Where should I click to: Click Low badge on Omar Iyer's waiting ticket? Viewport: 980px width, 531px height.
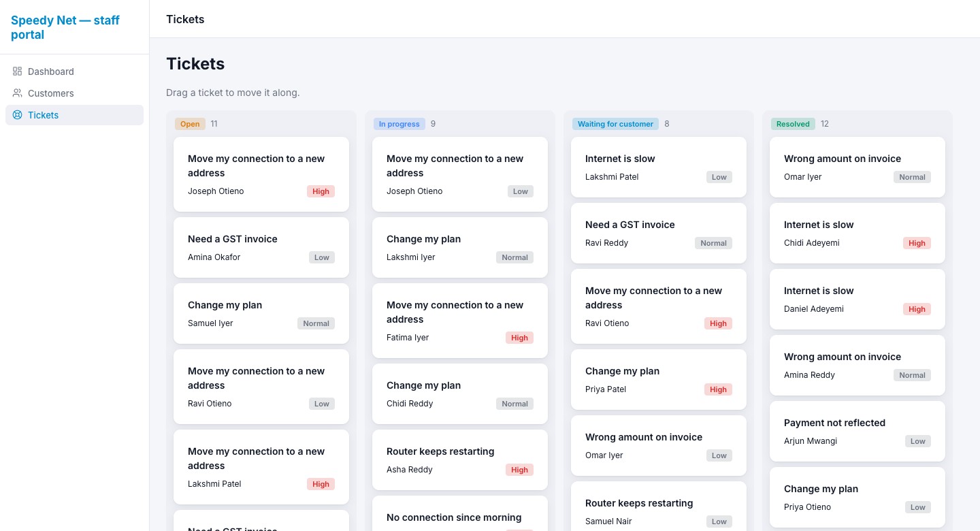[719, 455]
